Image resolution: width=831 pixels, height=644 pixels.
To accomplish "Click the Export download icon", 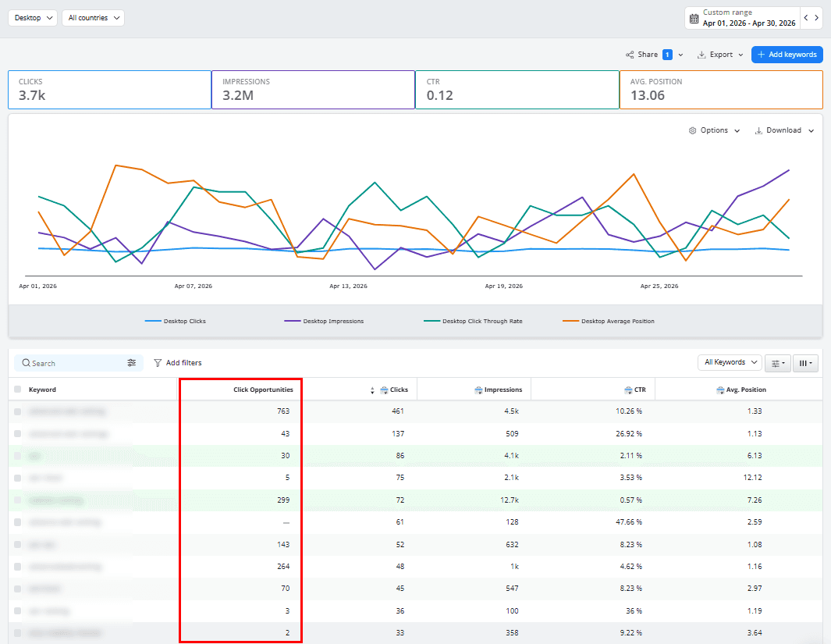I will (x=701, y=55).
